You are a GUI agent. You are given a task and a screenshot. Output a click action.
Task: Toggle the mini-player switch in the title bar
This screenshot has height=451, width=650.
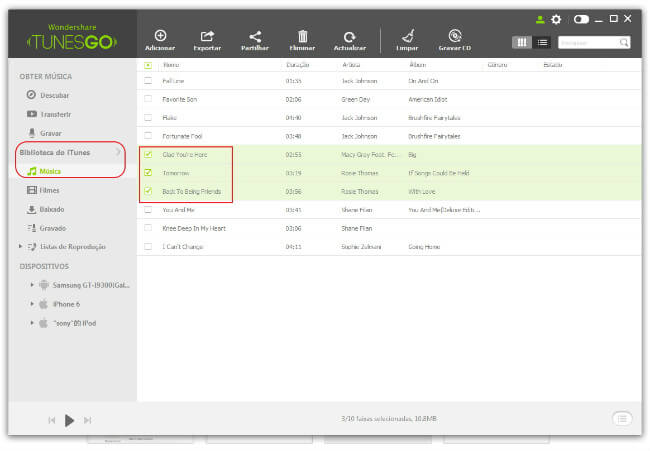581,19
